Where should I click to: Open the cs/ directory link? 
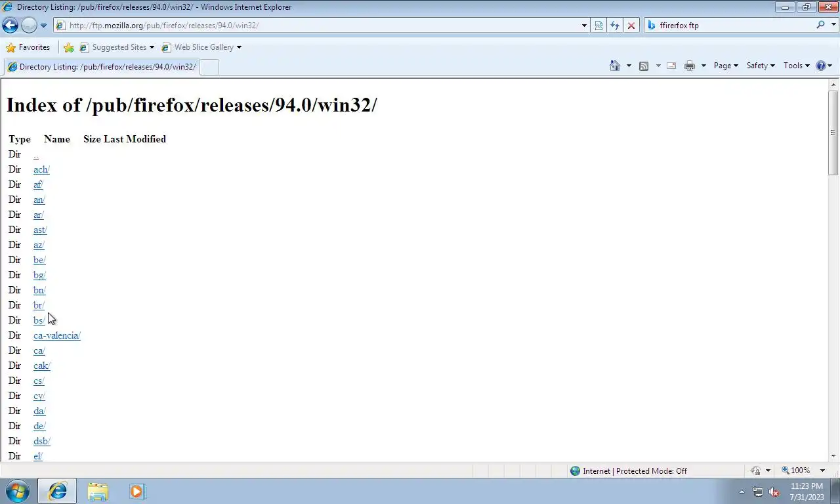39,381
